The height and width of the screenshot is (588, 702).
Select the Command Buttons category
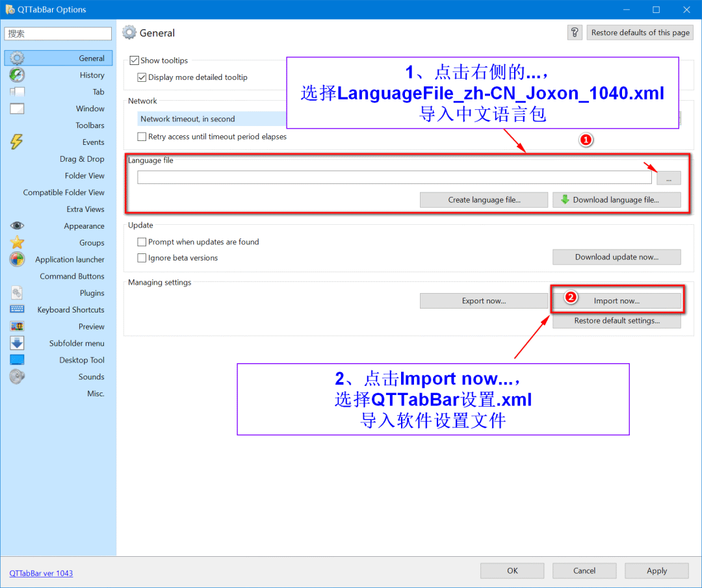pyautogui.click(x=72, y=276)
